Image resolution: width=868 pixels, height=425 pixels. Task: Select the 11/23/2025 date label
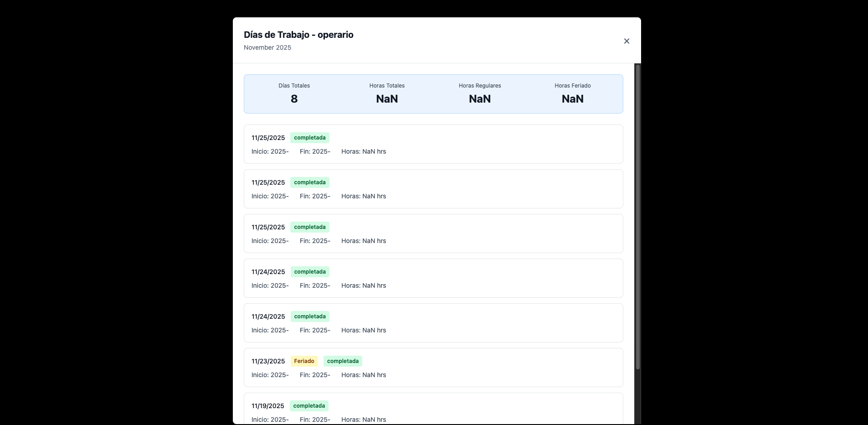(268, 361)
